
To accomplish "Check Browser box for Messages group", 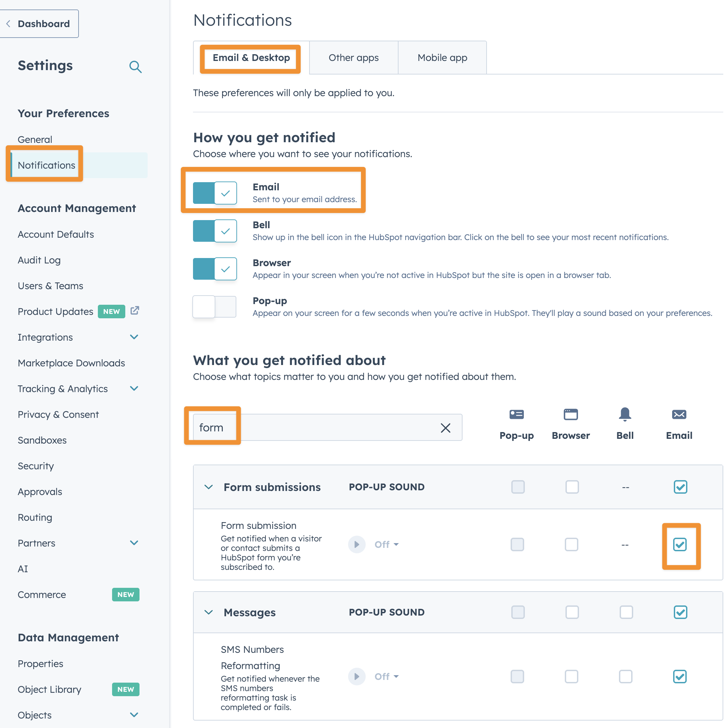I will [572, 612].
